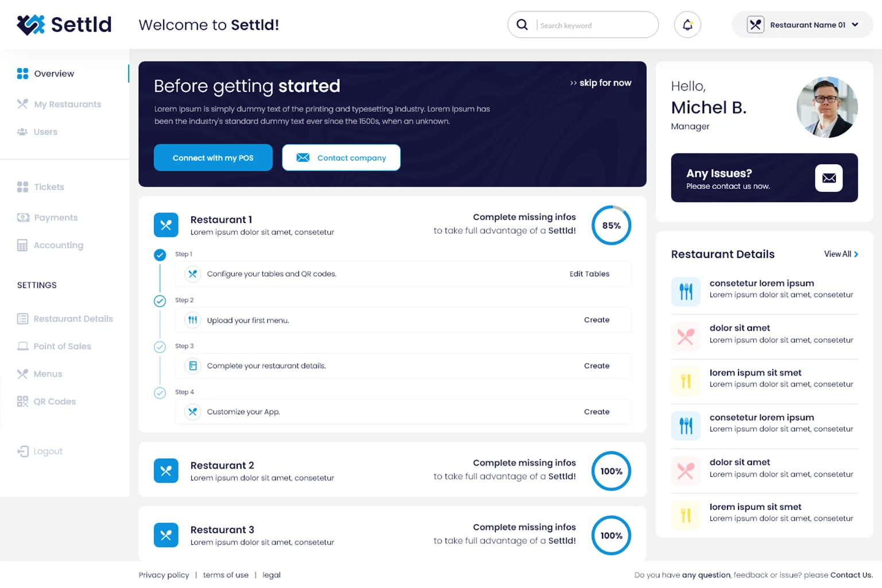
Task: Expand the Restaurant Name 01 dropdown arrow
Action: (855, 25)
